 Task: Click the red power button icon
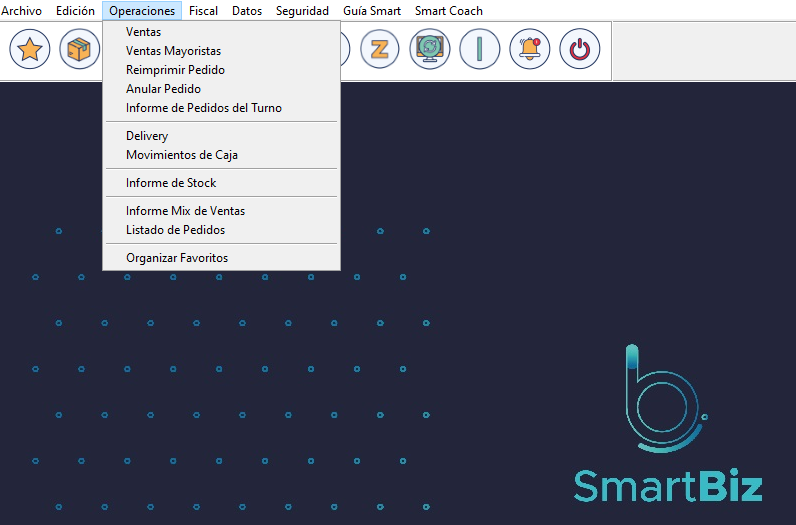coord(580,49)
